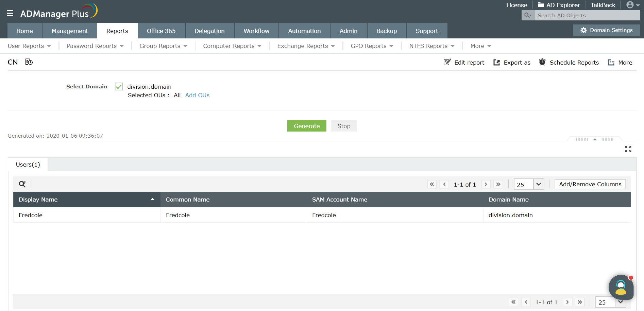
Task: Expand the User Reports dropdown
Action: (29, 46)
